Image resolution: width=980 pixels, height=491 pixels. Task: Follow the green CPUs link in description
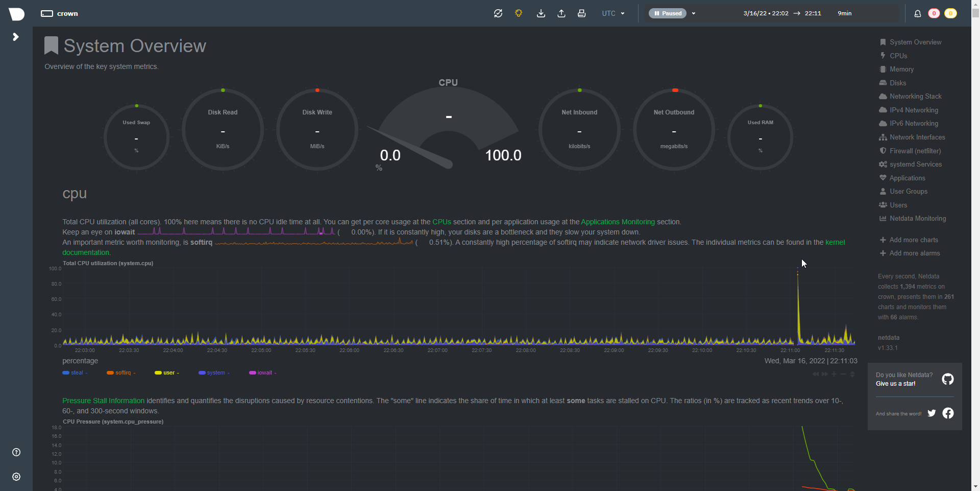click(x=442, y=222)
